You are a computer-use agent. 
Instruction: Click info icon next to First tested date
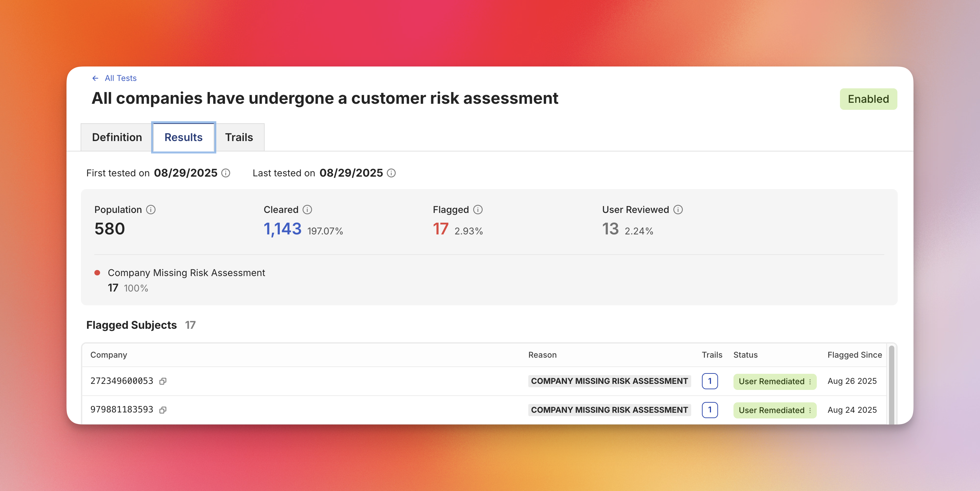[x=226, y=173]
